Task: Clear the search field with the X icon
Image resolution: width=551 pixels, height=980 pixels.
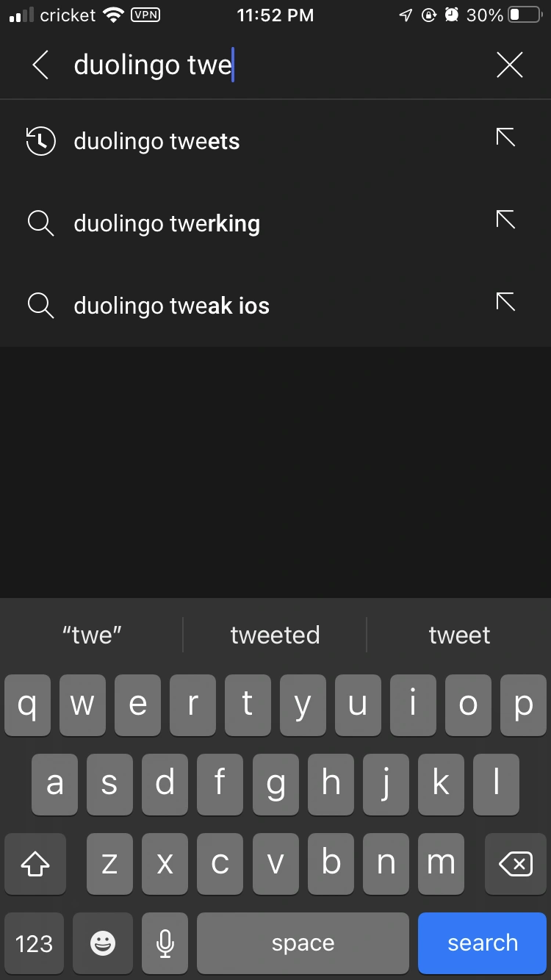Action: click(509, 65)
